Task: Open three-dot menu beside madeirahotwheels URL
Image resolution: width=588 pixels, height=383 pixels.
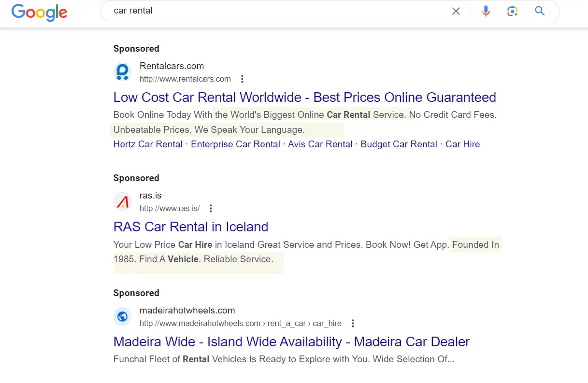Action: point(353,324)
